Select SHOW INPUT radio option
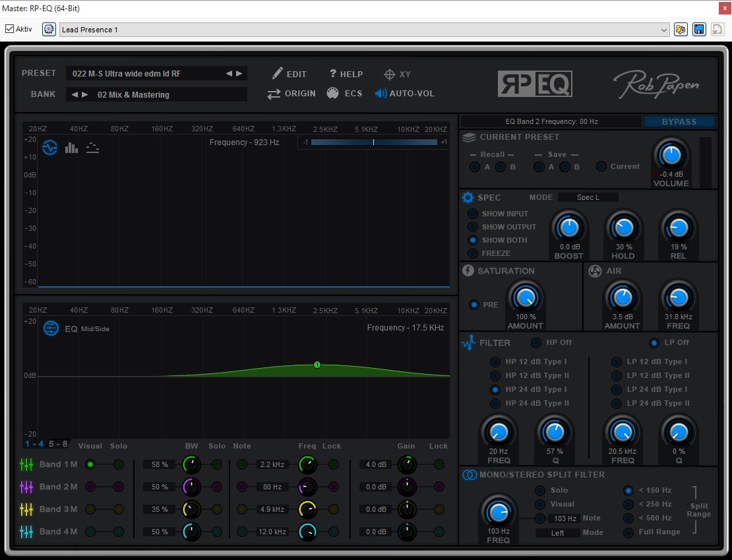This screenshot has width=732, height=560. pyautogui.click(x=473, y=214)
